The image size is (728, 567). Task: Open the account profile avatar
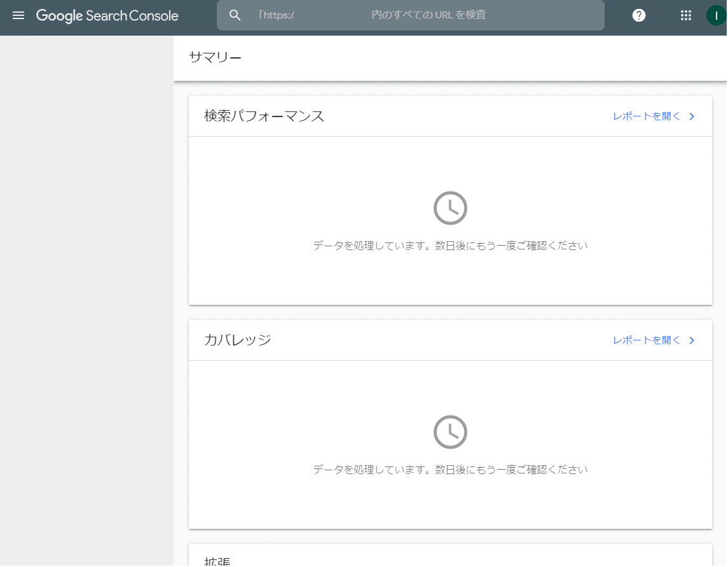click(x=717, y=15)
